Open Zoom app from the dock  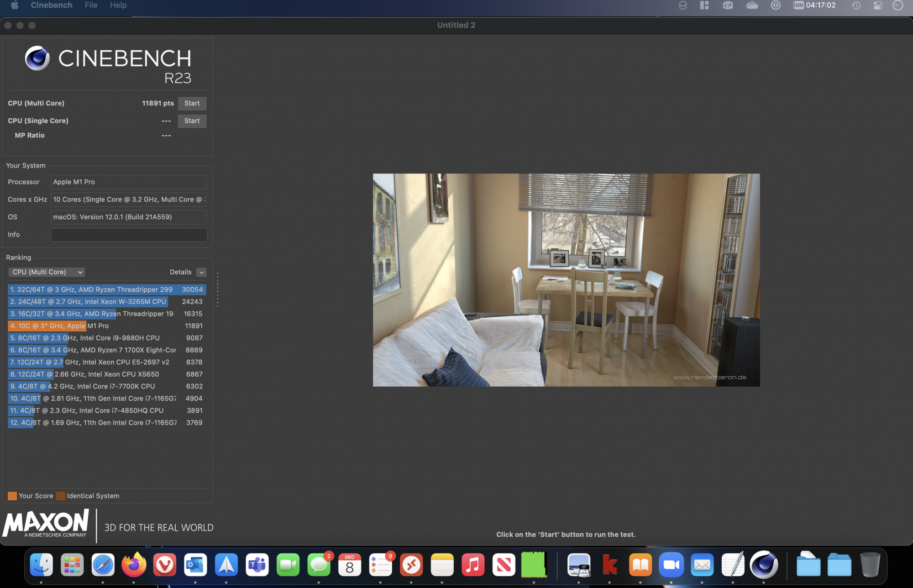[x=671, y=565]
